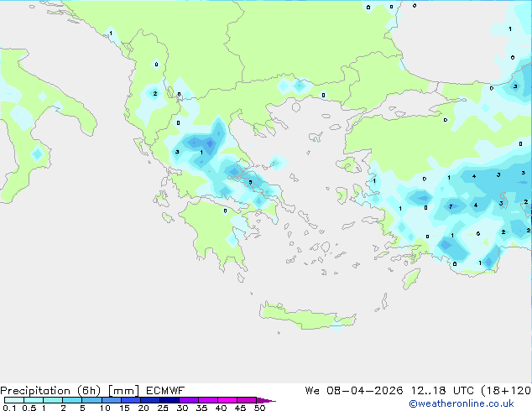Viewport: 532px width, 411px height.
Task: Click the 0.5–1 mm legend color swatch
Action: click(x=34, y=400)
